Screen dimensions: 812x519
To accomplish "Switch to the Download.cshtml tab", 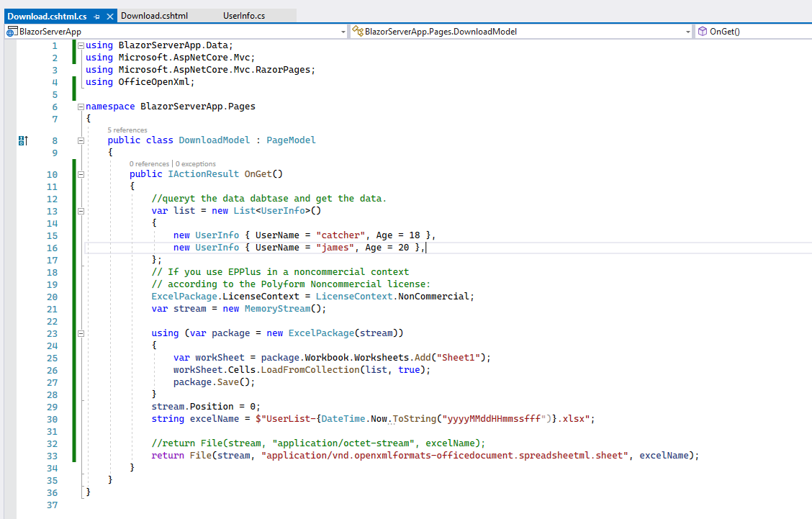I will (x=154, y=16).
